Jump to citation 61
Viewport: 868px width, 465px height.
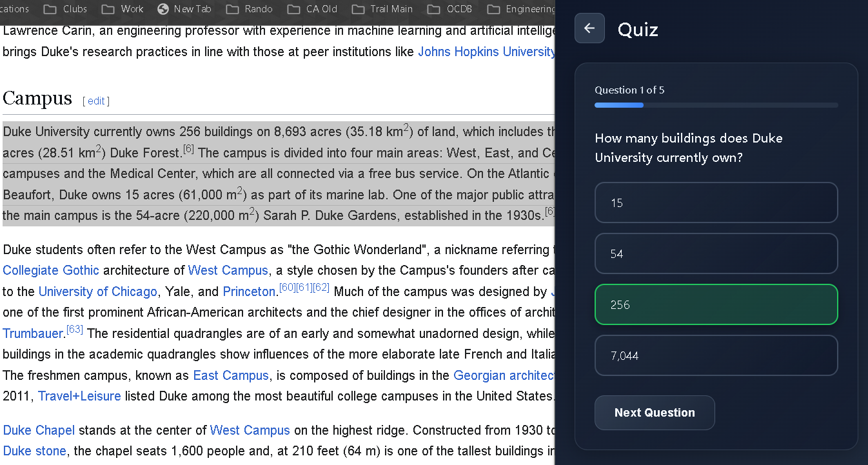(x=304, y=287)
